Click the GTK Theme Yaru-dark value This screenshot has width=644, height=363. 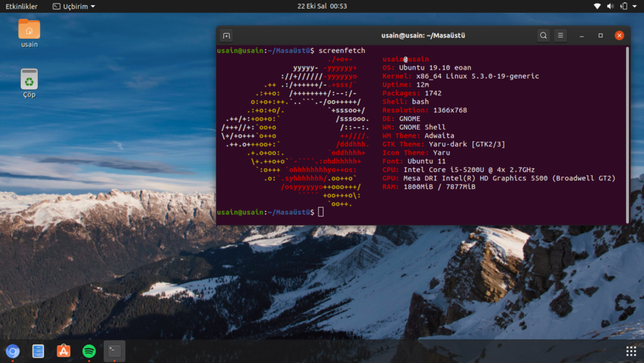[467, 145]
